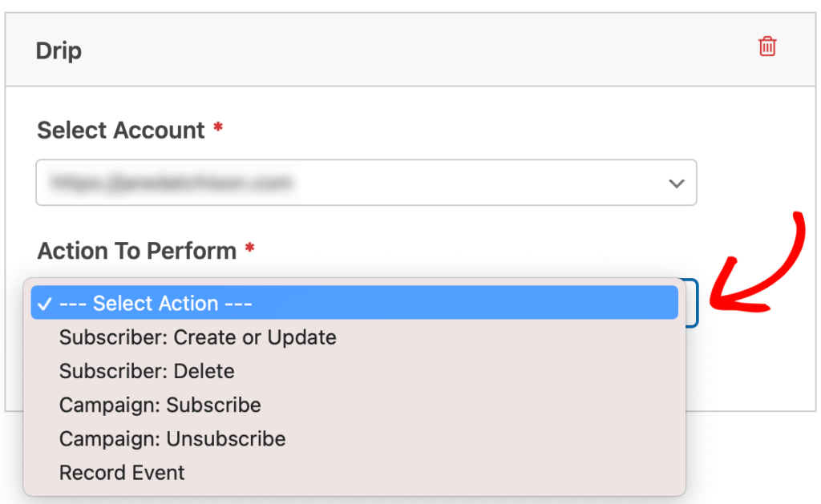Viewport: 821px width, 504px height.
Task: Click the 'Action To Perform' field label
Action: click(x=137, y=251)
